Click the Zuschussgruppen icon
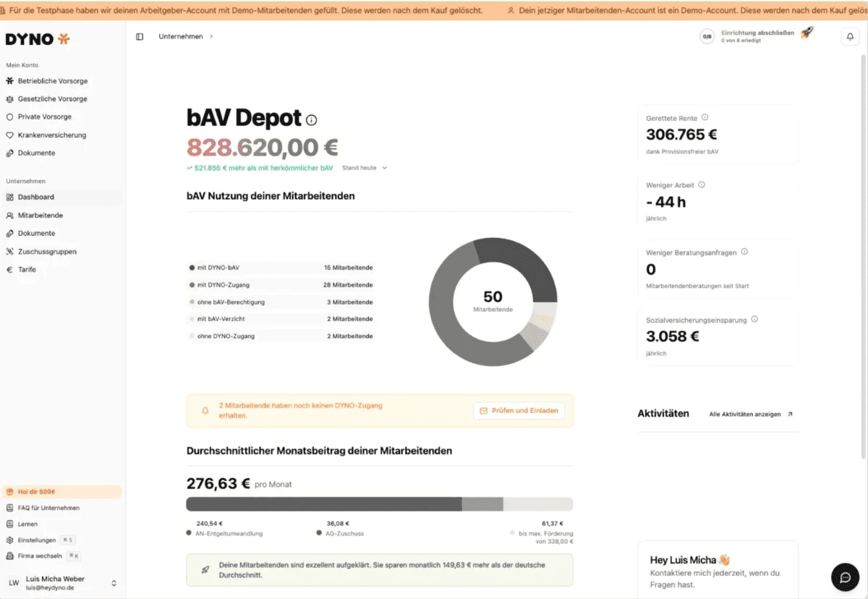 (x=10, y=252)
